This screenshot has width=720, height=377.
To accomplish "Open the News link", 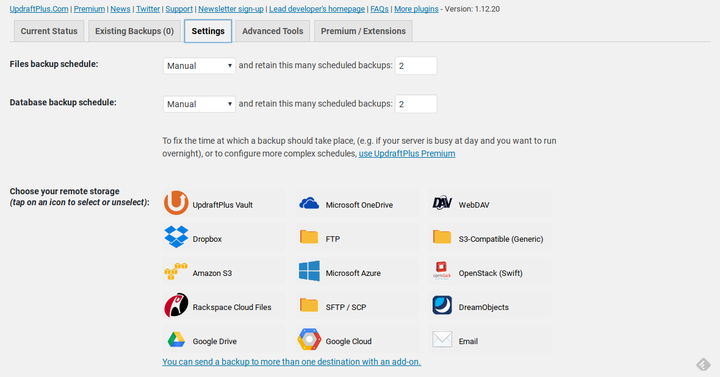I will click(120, 9).
